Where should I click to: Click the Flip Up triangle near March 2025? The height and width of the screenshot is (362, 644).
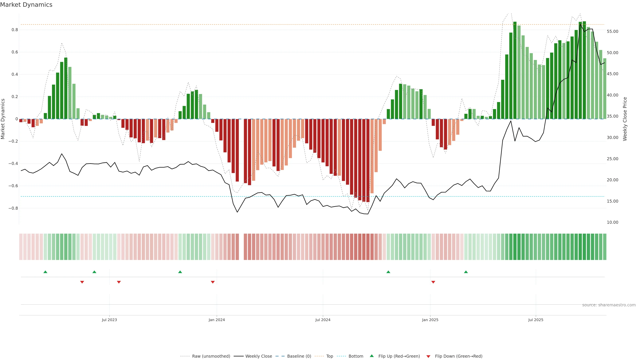tap(466, 272)
